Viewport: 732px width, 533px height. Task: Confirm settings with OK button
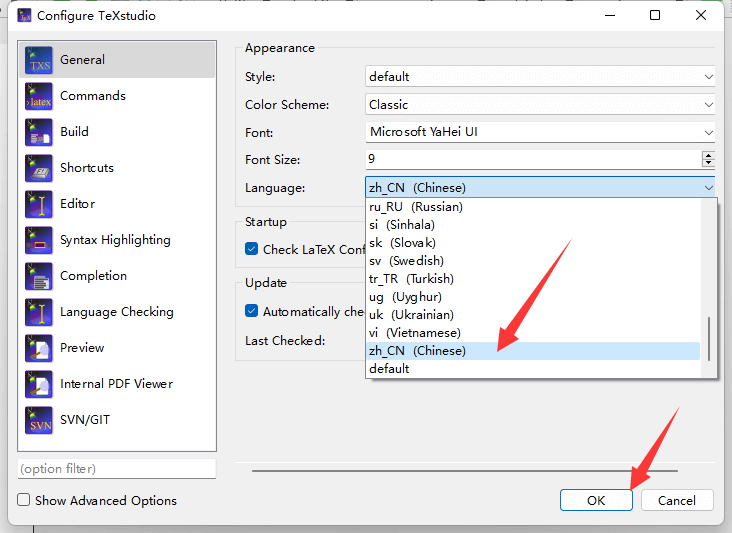click(x=596, y=500)
